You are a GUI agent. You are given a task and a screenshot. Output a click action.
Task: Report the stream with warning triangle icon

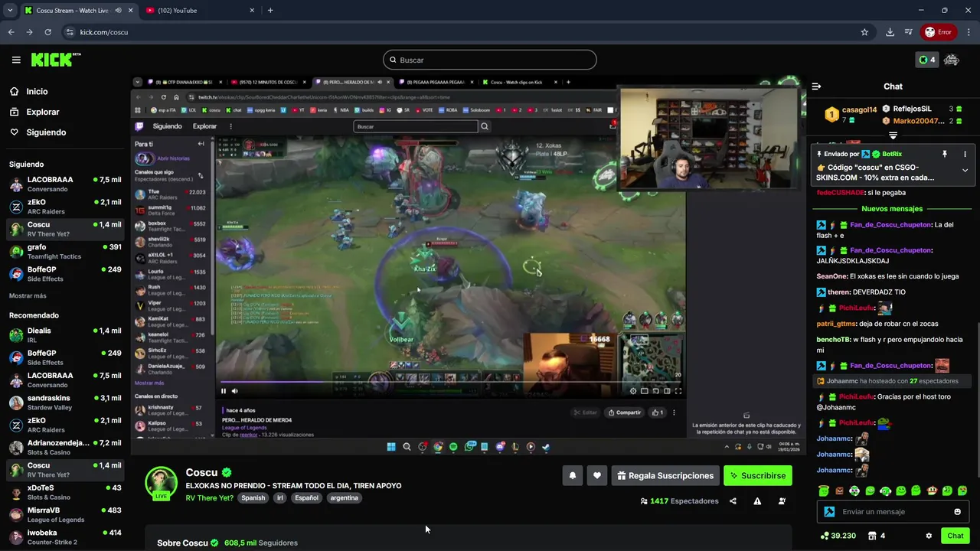click(757, 501)
